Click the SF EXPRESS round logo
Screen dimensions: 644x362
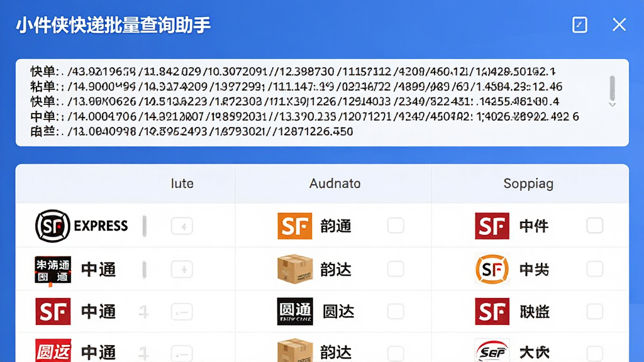click(x=53, y=226)
